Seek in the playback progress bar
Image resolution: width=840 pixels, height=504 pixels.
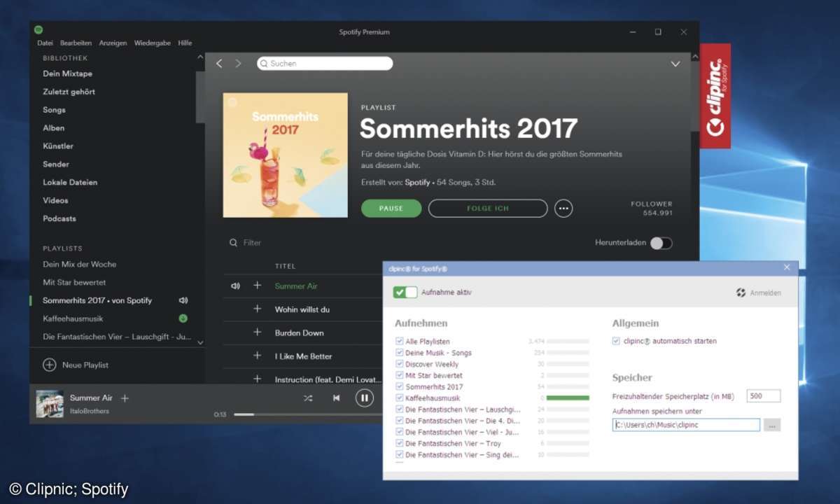308,414
